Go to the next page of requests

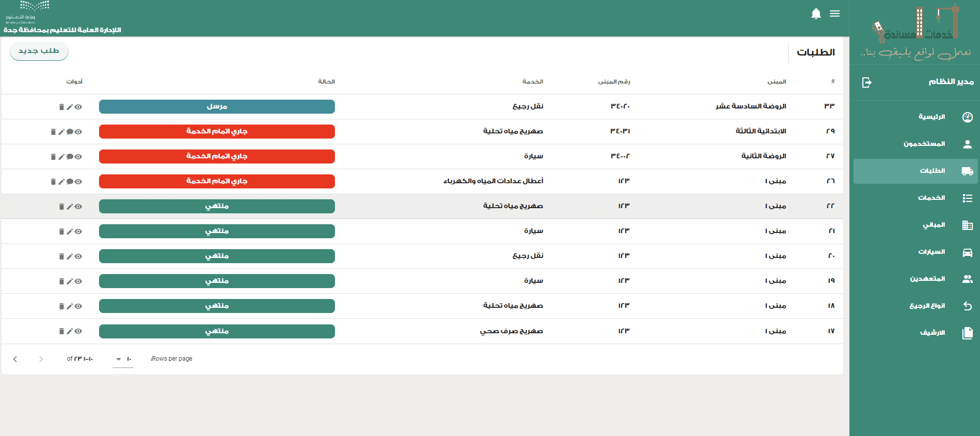pos(41,359)
